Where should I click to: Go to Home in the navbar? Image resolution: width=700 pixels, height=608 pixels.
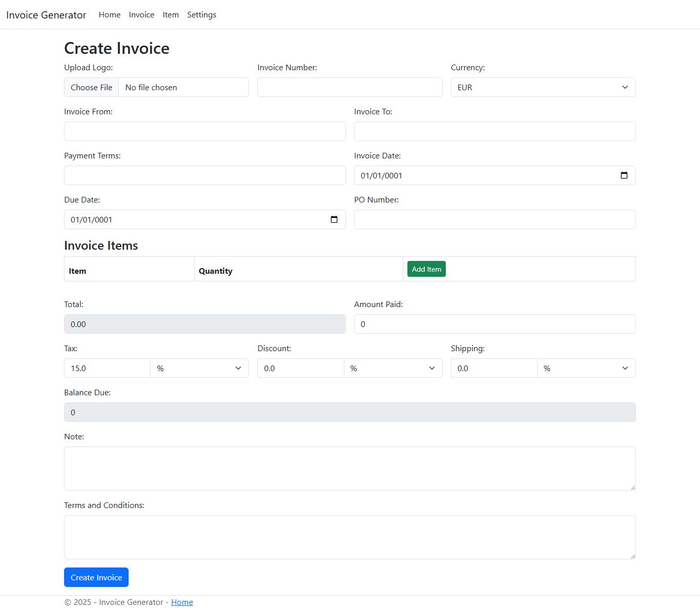110,15
